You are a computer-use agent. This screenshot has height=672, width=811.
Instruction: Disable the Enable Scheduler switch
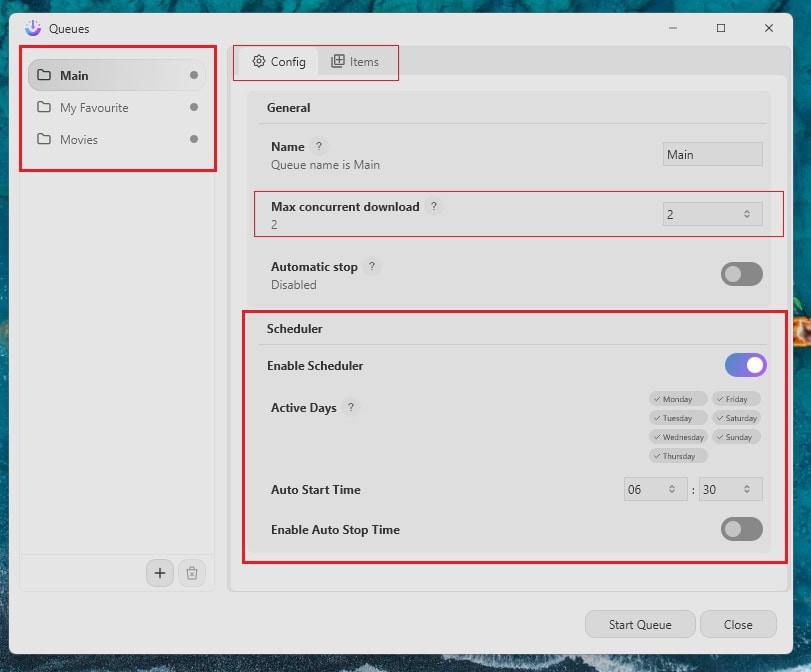tap(745, 365)
